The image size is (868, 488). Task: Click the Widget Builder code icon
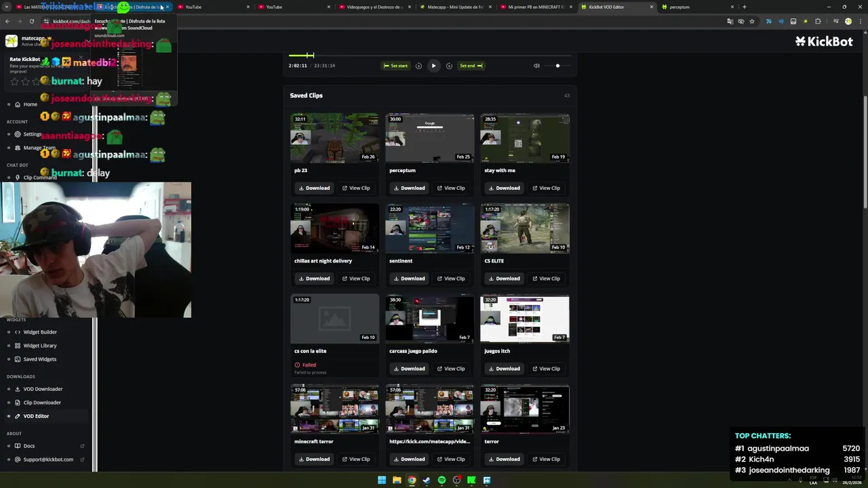pos(18,332)
